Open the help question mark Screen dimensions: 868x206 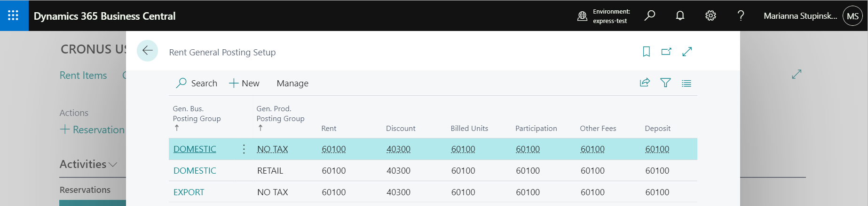coord(741,16)
